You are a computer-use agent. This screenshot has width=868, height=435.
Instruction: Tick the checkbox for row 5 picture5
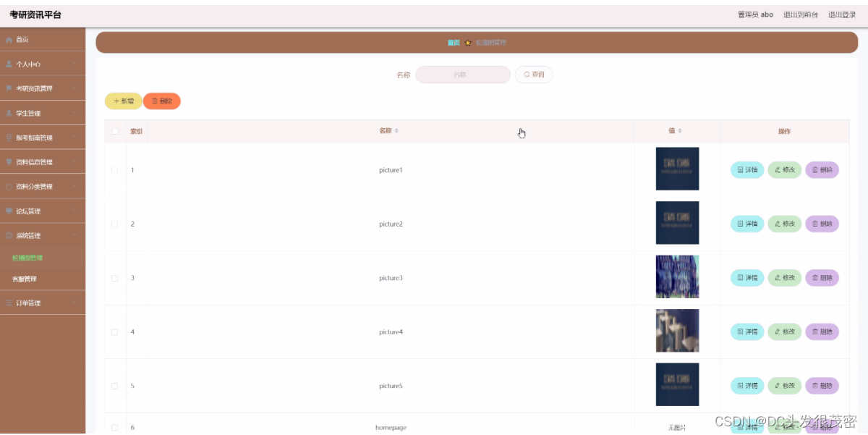click(114, 386)
